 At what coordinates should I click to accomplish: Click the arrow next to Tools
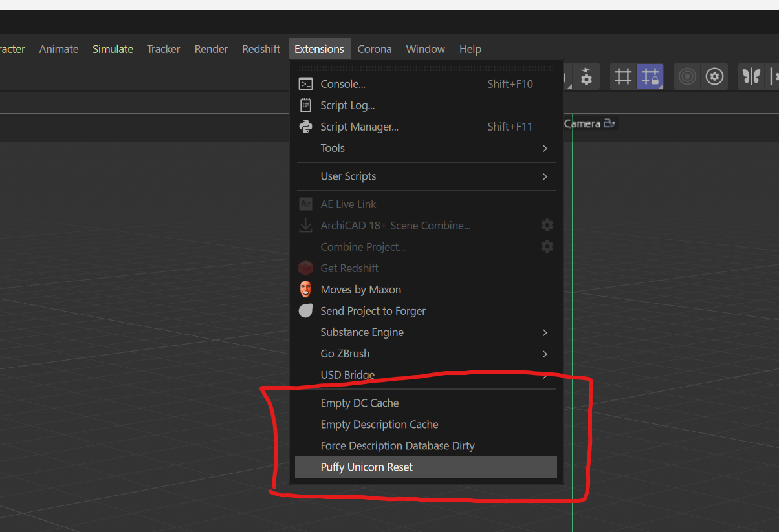tap(545, 148)
